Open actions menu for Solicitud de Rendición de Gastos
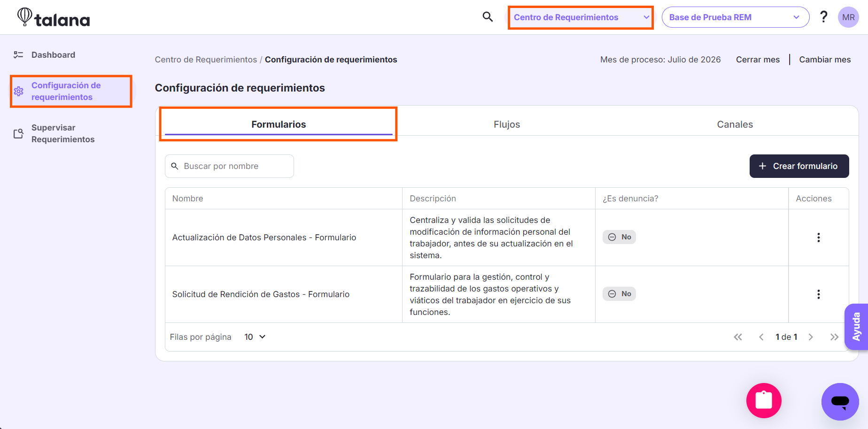This screenshot has height=429, width=868. pos(818,294)
